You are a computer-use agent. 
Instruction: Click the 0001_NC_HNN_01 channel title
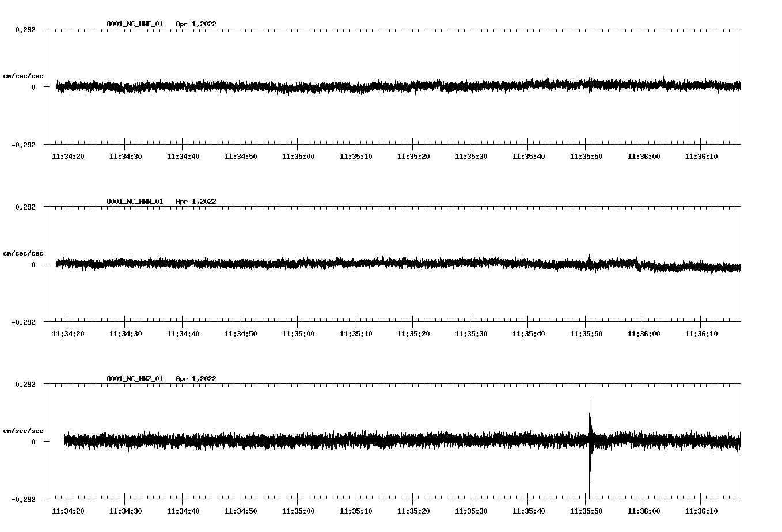click(135, 202)
